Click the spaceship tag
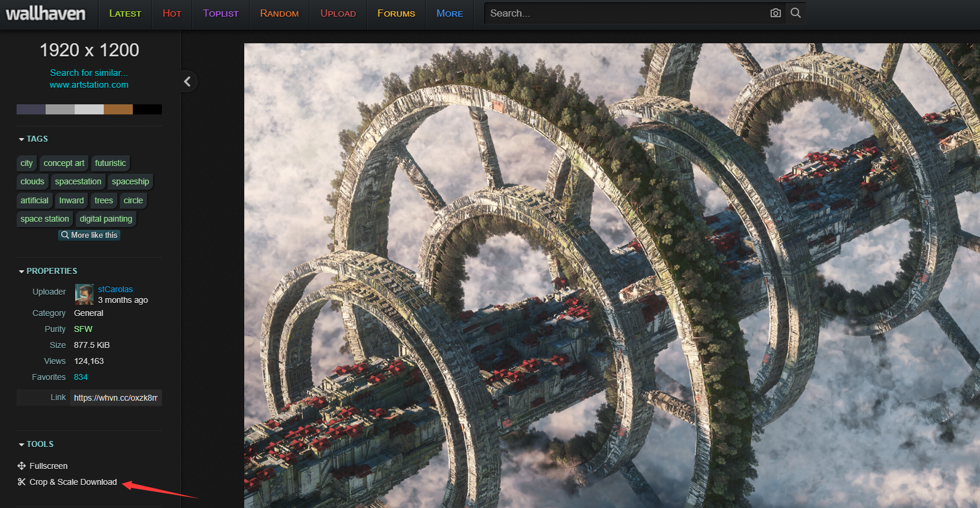980x508 pixels. point(130,181)
